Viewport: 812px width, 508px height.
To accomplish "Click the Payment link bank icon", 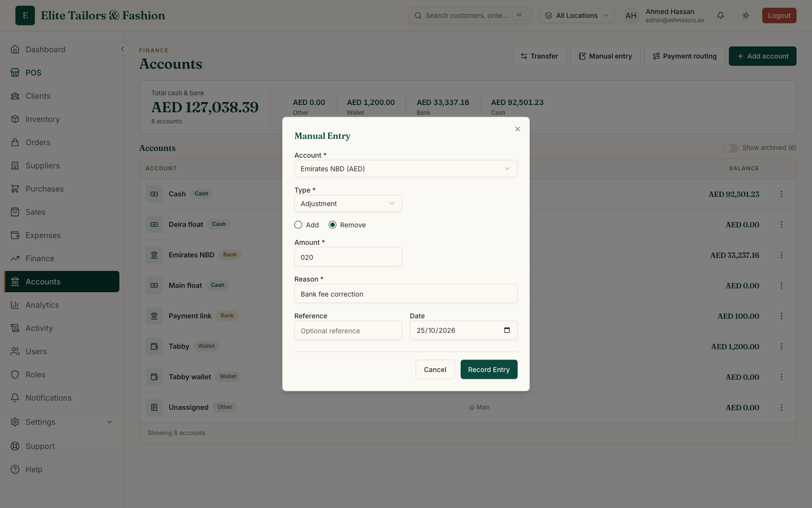I will [x=154, y=316].
